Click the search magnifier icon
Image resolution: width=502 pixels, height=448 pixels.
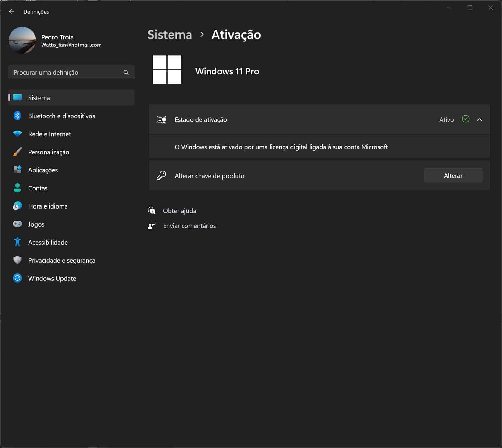(126, 73)
